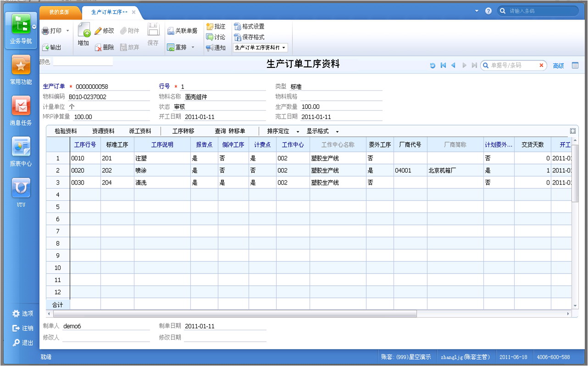Click the 附件 attachment button
588x366 pixels.
pyautogui.click(x=130, y=31)
